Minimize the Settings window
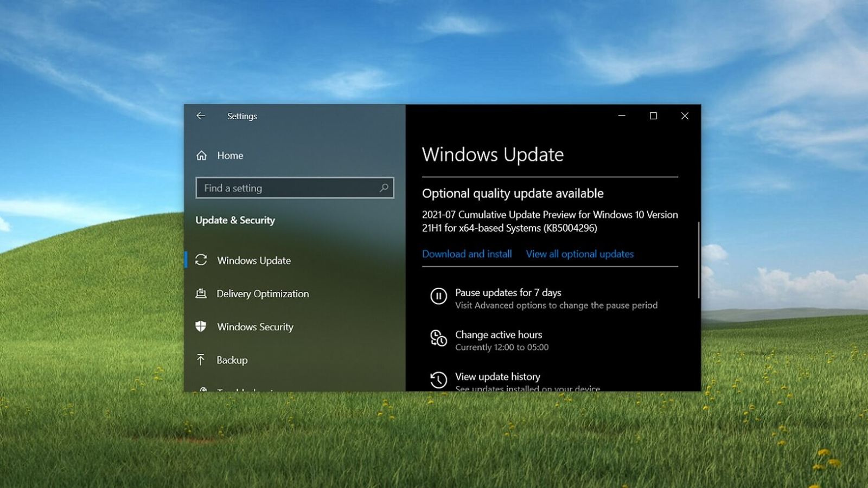Image resolution: width=868 pixels, height=488 pixels. click(622, 116)
